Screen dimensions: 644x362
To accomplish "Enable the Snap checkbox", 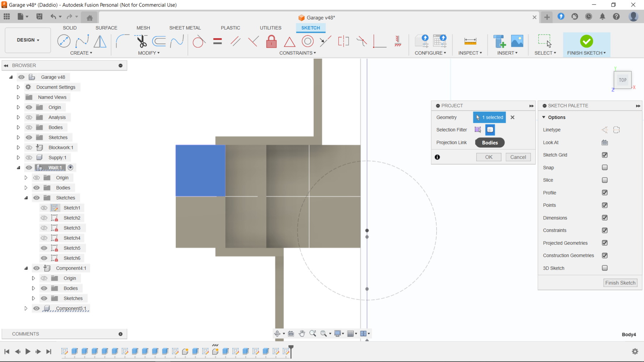I will 605,168.
